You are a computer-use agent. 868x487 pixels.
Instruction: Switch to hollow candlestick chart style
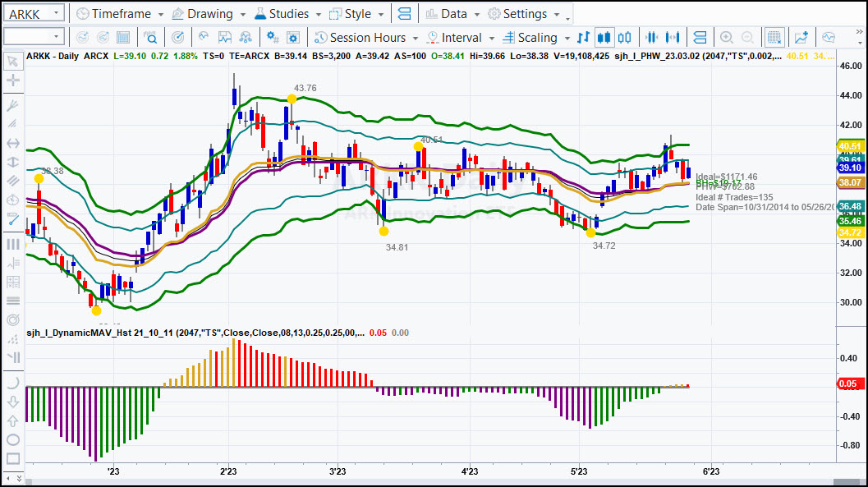(624, 38)
